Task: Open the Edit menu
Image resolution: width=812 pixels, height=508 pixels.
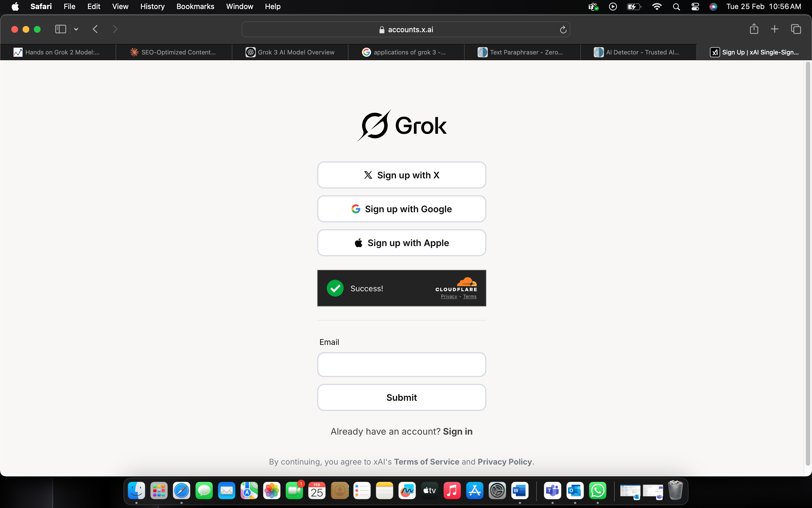Action: pyautogui.click(x=94, y=6)
